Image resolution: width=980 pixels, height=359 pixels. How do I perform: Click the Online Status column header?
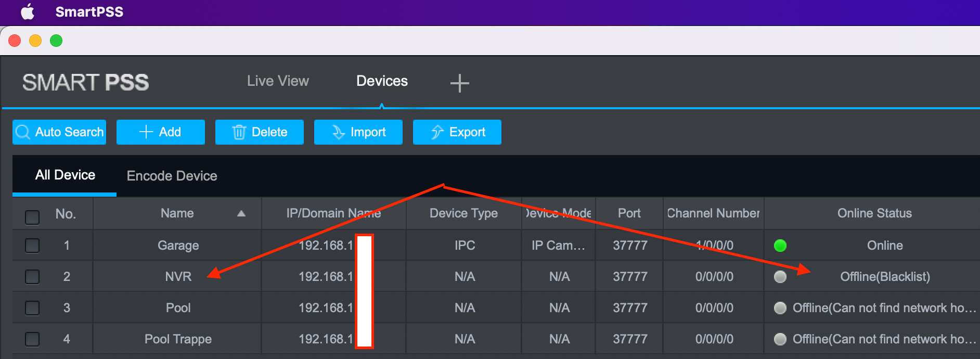click(874, 213)
